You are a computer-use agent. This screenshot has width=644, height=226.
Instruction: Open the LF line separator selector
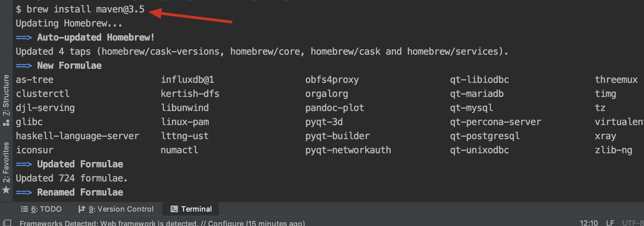point(610,222)
